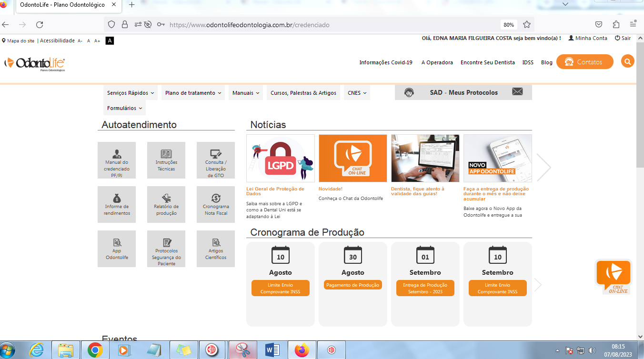This screenshot has width=644, height=359.
Task: Click the Save to Pocket icon
Action: click(x=599, y=25)
